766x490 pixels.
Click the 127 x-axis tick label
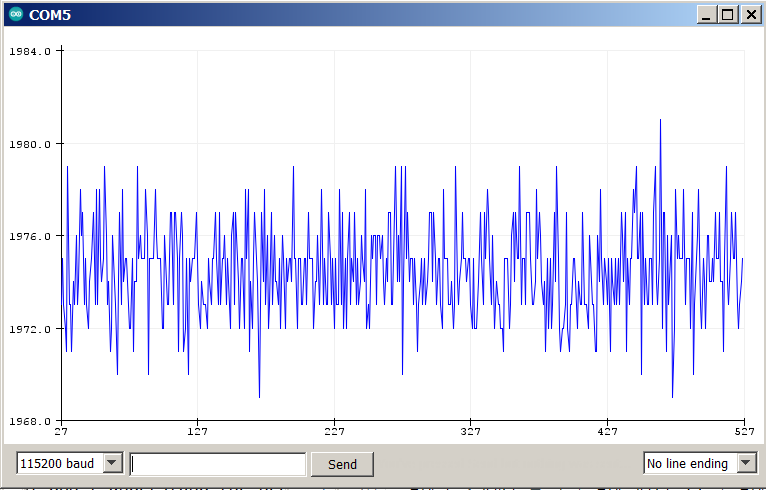(197, 432)
